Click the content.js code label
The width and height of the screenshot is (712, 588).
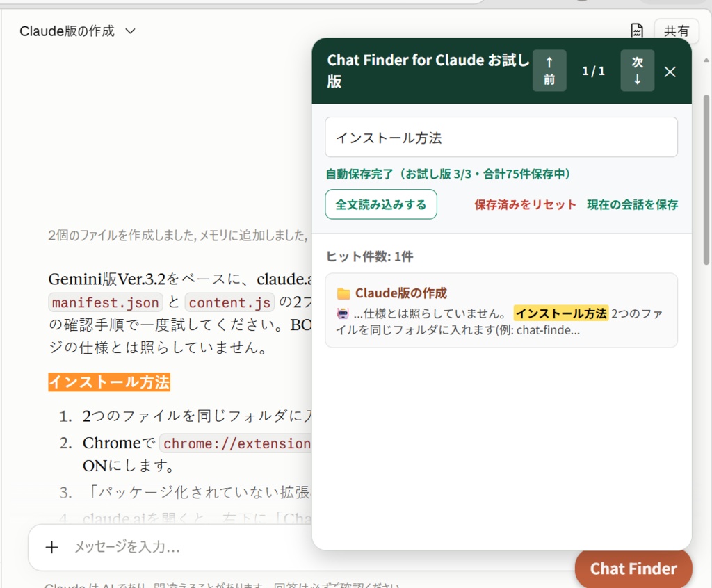(229, 302)
